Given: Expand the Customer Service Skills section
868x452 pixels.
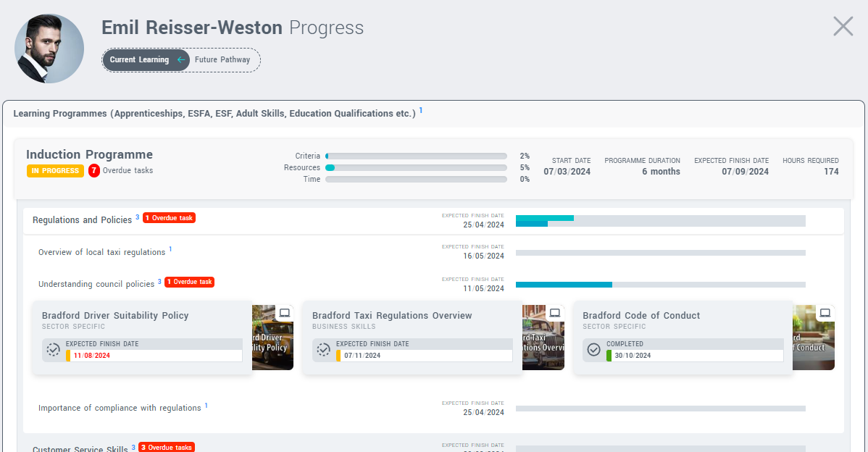Looking at the screenshot, I should [x=80, y=448].
